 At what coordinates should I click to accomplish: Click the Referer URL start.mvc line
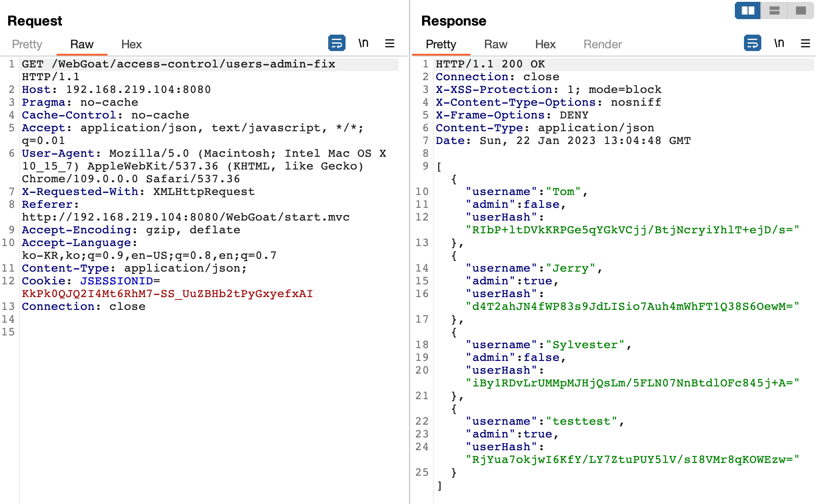[x=186, y=217]
